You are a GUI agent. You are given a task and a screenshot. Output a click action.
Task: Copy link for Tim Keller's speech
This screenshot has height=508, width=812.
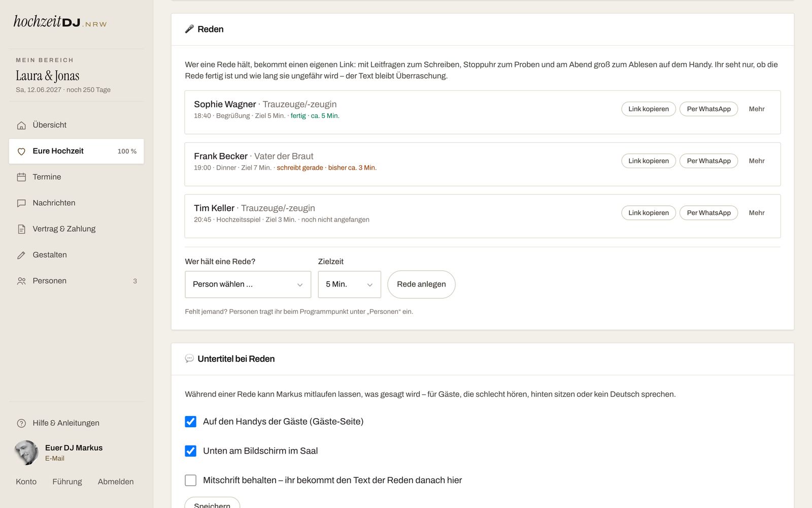[649, 213]
